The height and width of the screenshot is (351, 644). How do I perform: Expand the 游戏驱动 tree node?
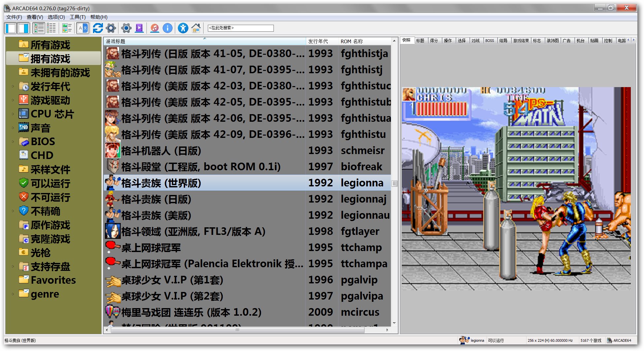(13, 100)
